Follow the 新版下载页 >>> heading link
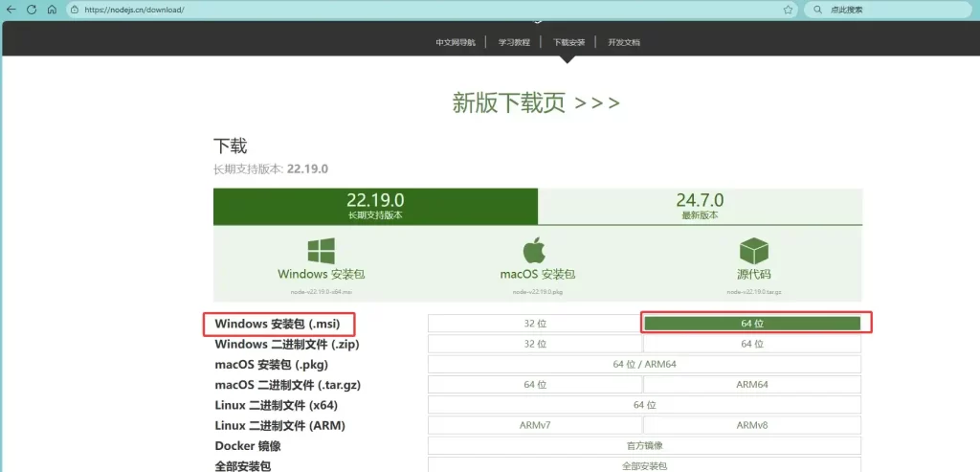 click(536, 103)
